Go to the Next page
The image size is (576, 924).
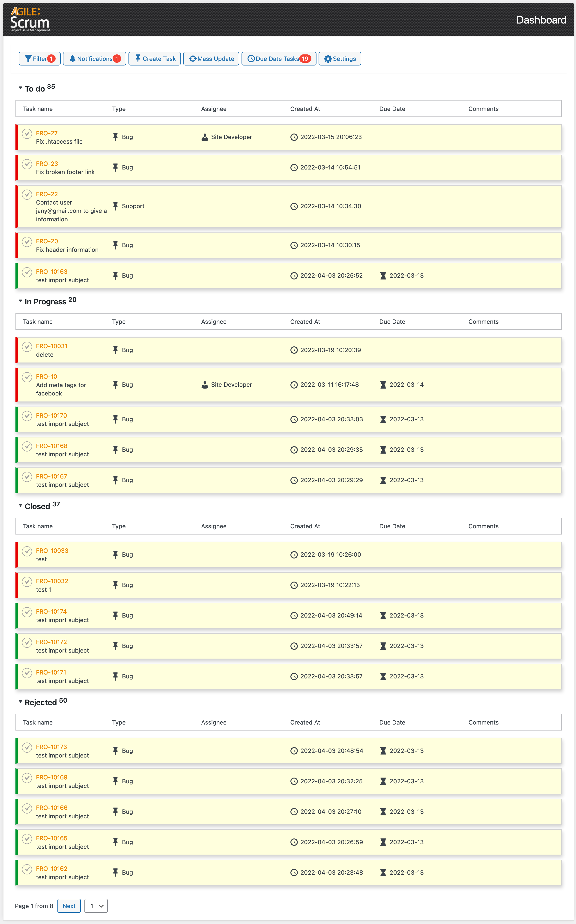(x=69, y=906)
